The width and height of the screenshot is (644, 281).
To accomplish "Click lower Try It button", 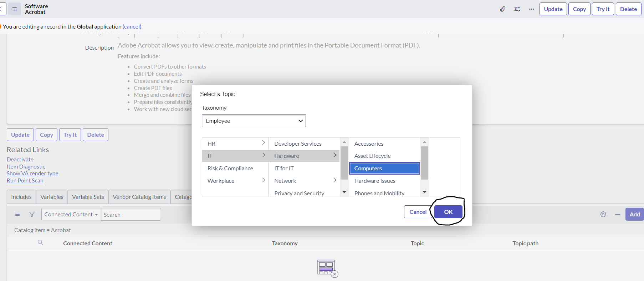I will (x=70, y=135).
